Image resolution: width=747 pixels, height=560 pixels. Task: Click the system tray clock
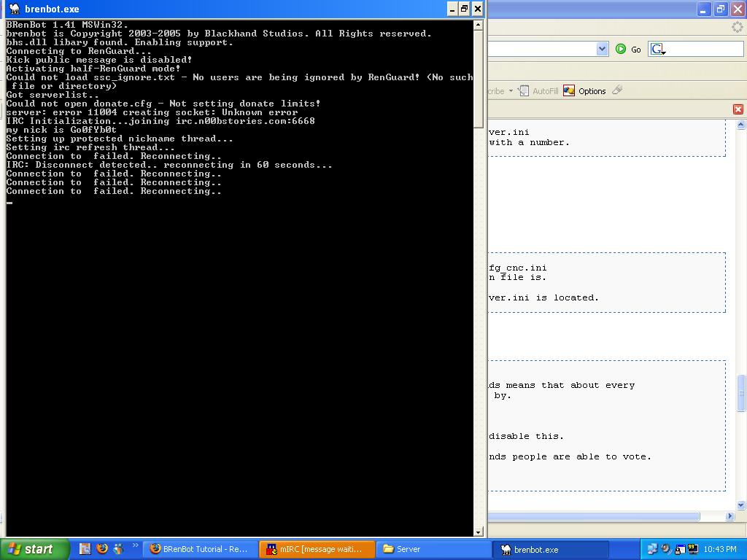pos(720,549)
